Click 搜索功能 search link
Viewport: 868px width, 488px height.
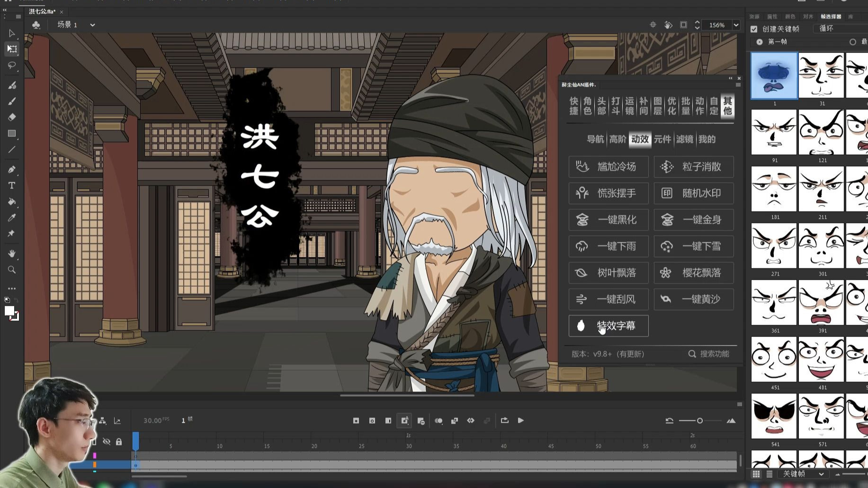(x=709, y=354)
